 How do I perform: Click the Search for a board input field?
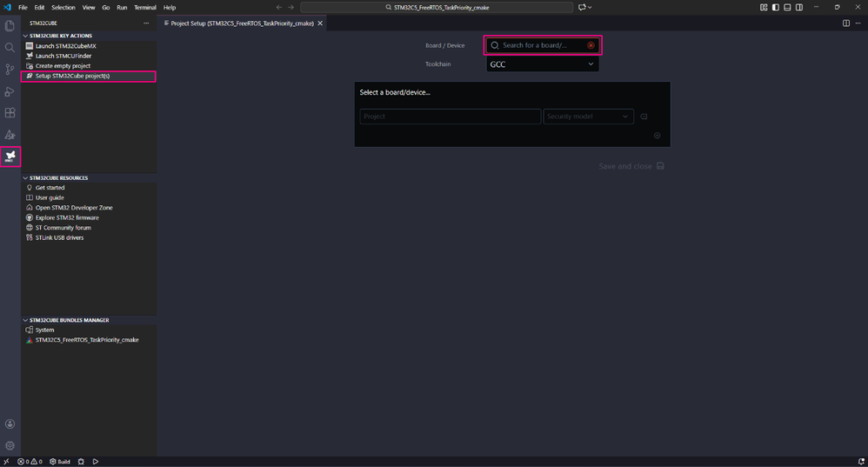tap(537, 45)
